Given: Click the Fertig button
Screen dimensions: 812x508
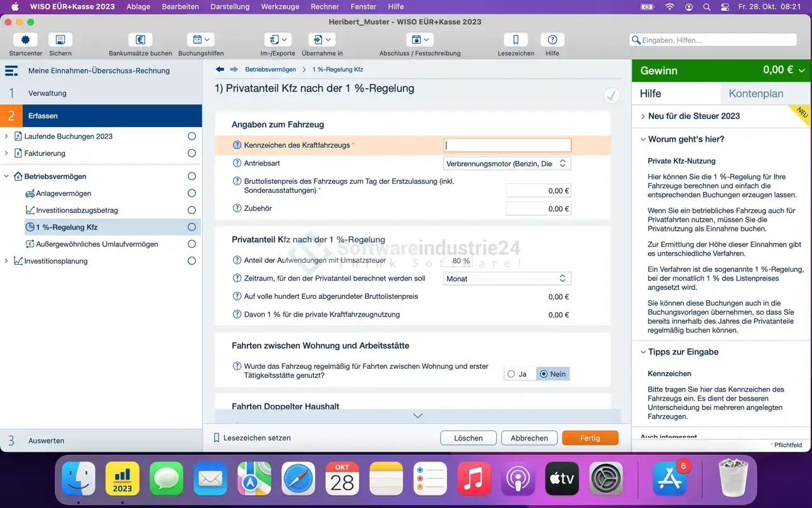Looking at the screenshot, I should 590,438.
